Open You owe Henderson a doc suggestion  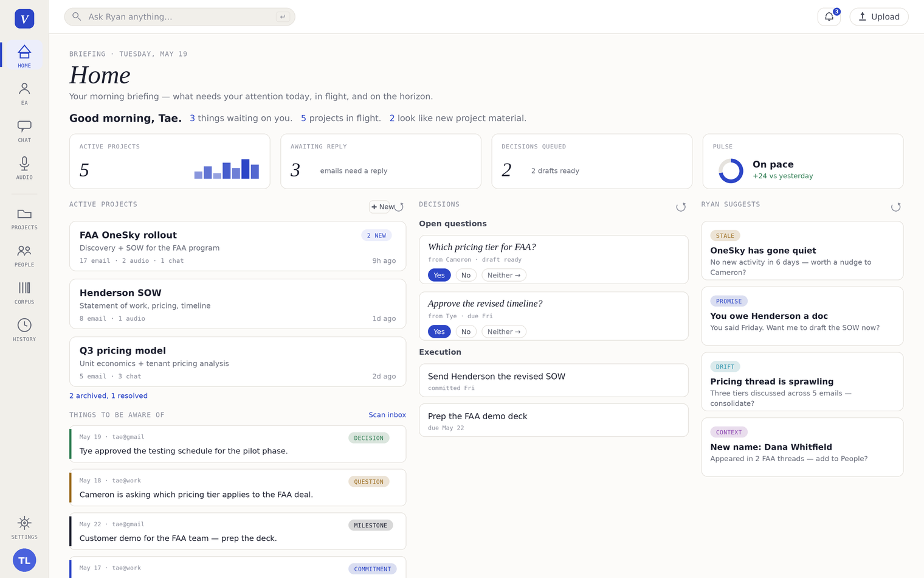(x=802, y=316)
